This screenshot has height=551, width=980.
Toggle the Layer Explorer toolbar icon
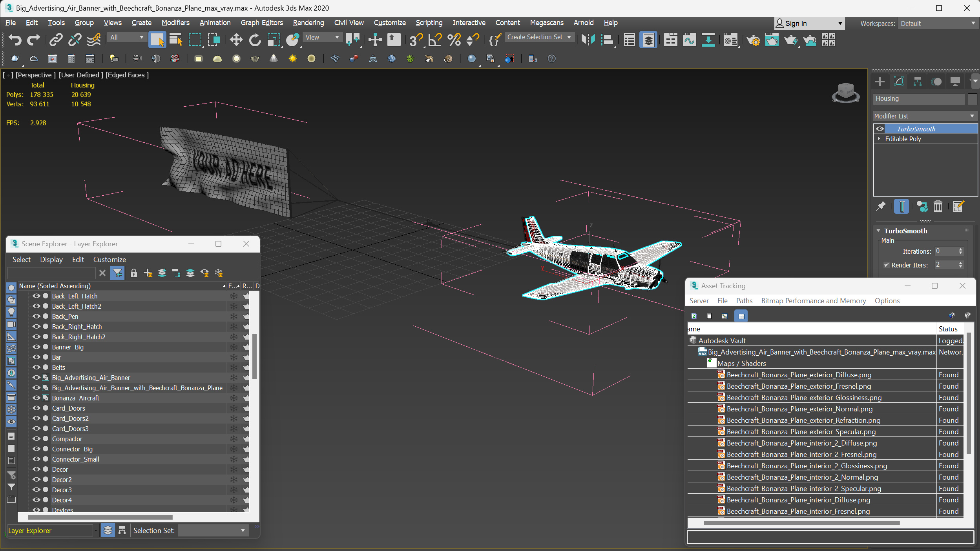(x=648, y=40)
